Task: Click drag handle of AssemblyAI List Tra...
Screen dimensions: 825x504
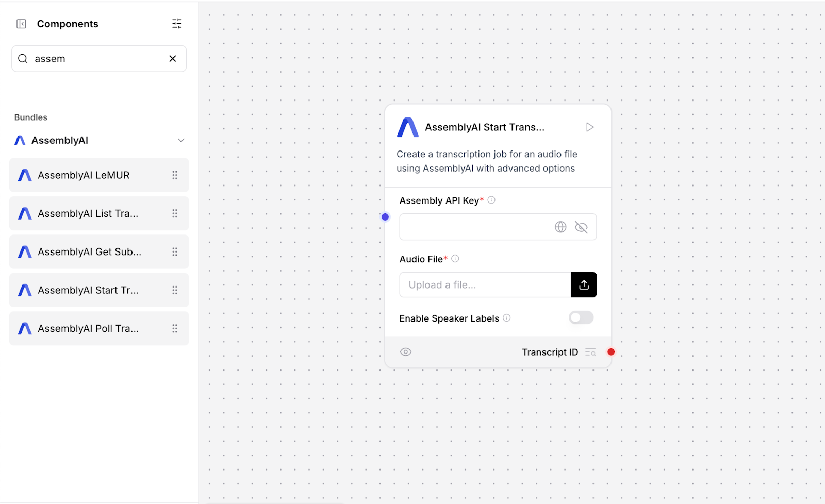Action: (175, 213)
